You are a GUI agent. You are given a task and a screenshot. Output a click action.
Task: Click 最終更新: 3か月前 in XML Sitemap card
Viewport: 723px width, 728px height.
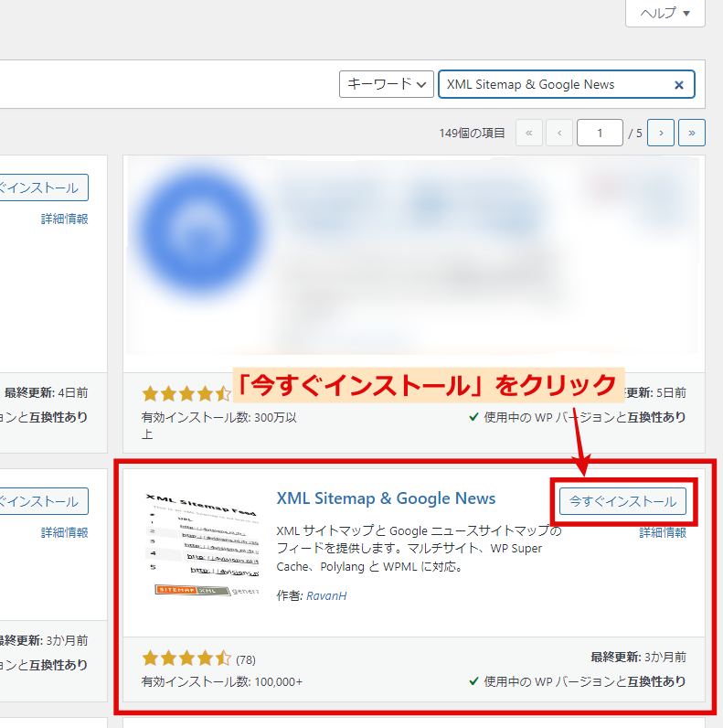tap(638, 657)
